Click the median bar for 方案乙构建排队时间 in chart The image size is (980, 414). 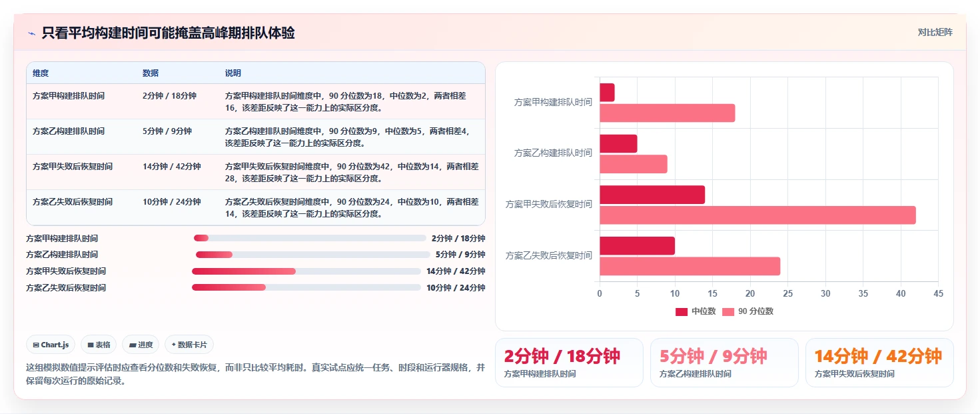618,143
